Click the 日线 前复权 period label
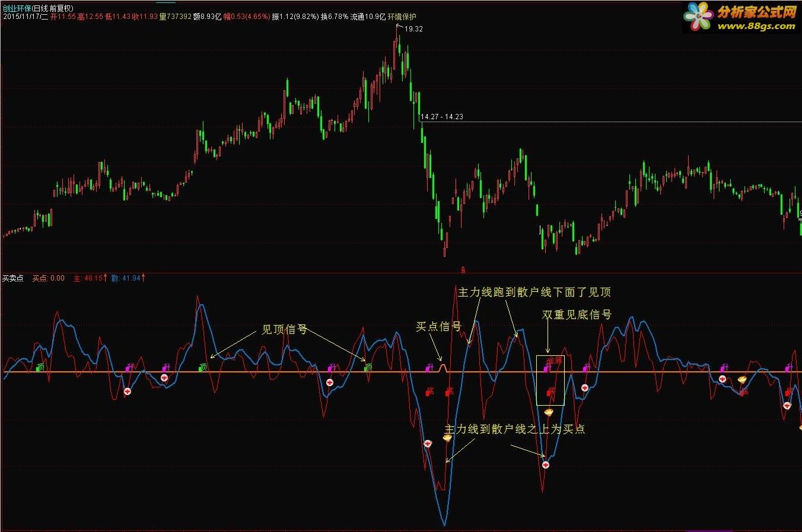802x532 pixels. tap(53, 8)
